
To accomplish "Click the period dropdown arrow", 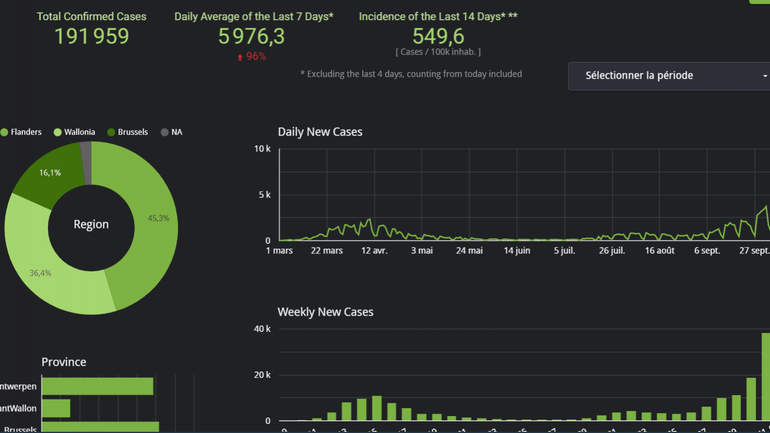I will pyautogui.click(x=765, y=76).
